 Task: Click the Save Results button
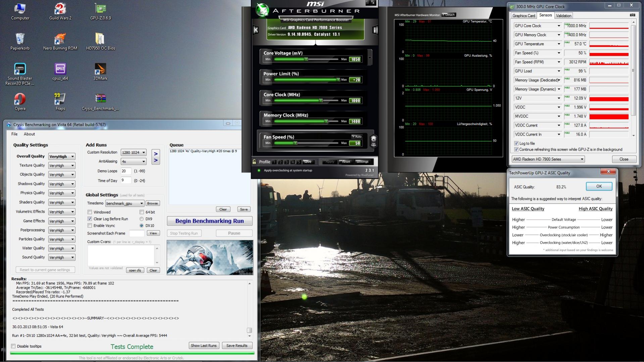tap(237, 346)
